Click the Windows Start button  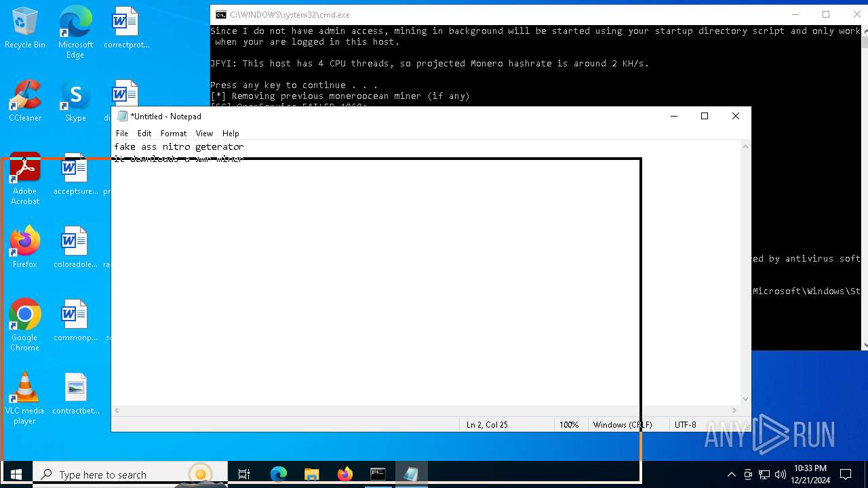coord(16,474)
